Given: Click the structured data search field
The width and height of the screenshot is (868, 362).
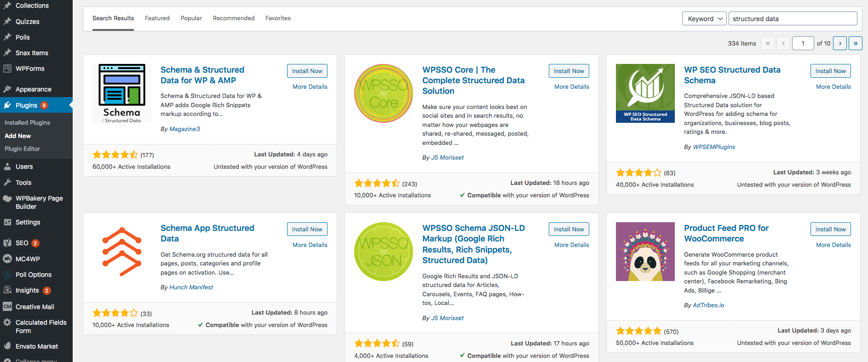Looking at the screenshot, I should [x=793, y=19].
